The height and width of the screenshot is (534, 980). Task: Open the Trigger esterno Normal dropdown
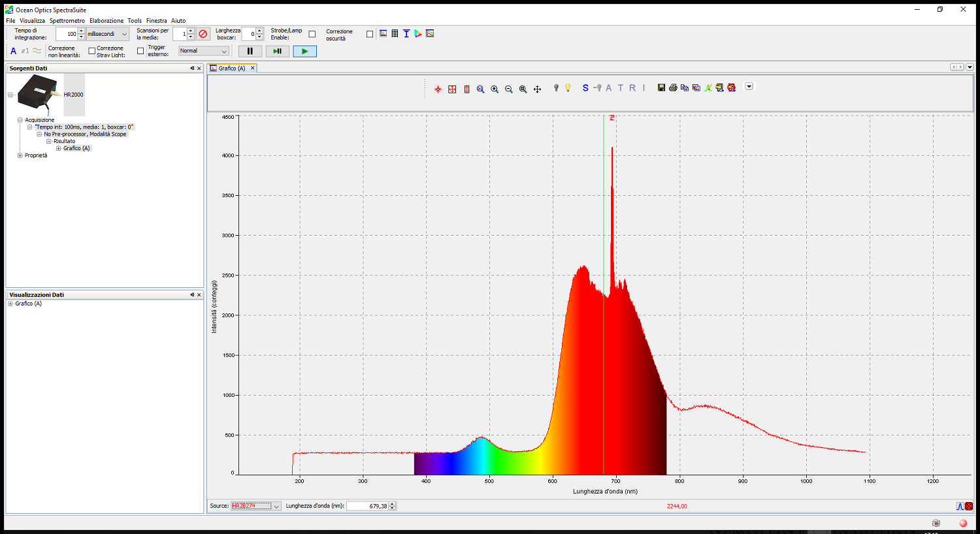pos(203,51)
